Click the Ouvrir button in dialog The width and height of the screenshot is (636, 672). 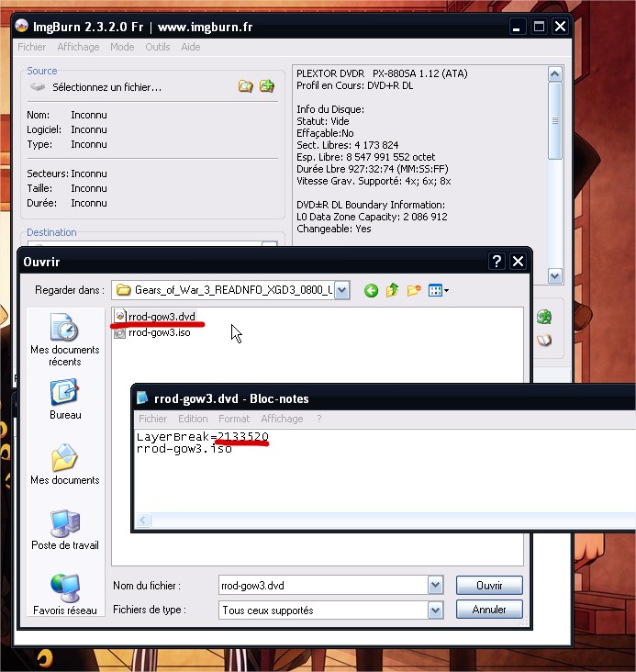coord(489,585)
